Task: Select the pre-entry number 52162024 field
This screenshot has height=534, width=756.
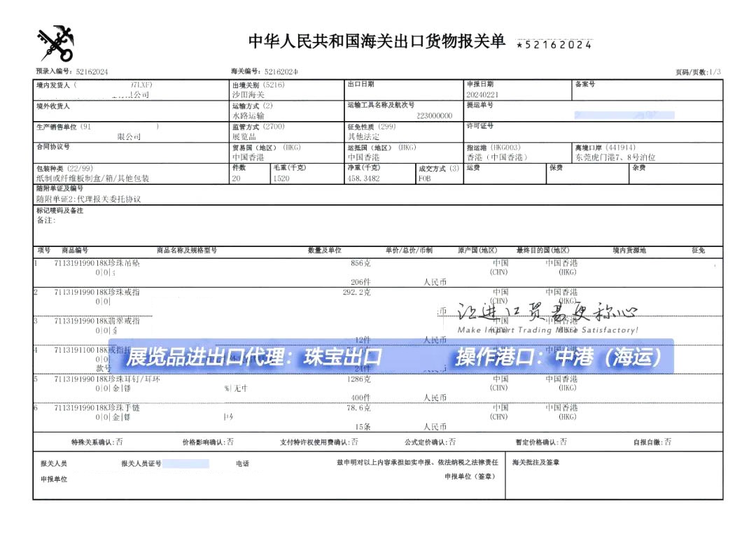Action: click(92, 72)
